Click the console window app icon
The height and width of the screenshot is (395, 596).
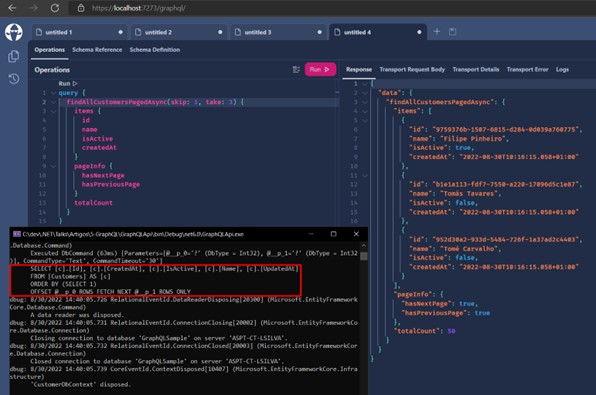(x=17, y=234)
